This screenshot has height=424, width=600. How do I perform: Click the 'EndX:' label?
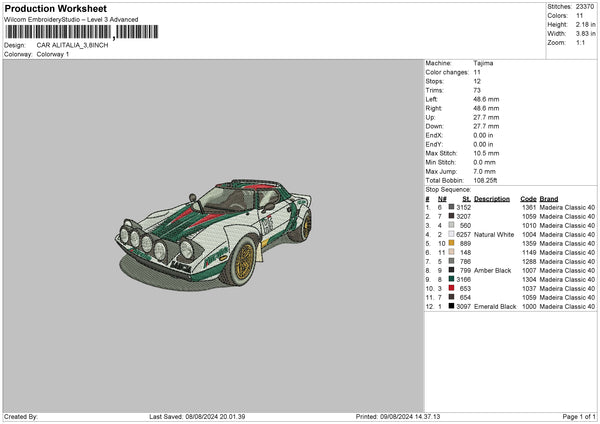click(434, 135)
